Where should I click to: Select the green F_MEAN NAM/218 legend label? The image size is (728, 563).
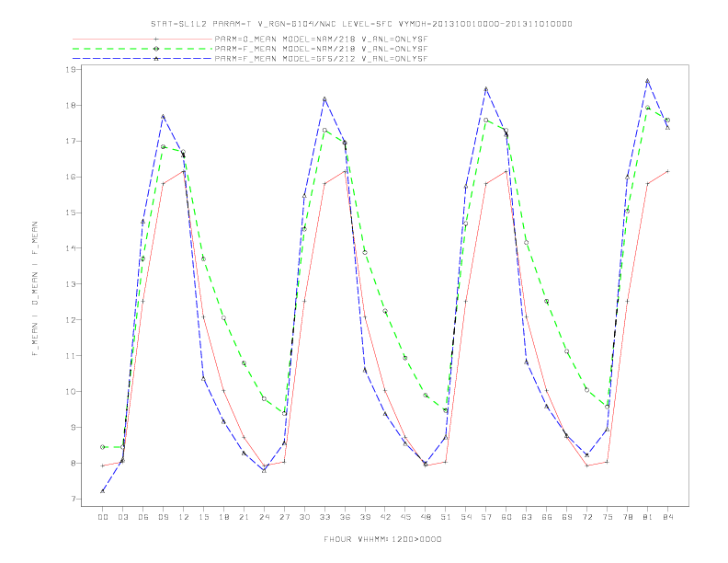pos(321,49)
